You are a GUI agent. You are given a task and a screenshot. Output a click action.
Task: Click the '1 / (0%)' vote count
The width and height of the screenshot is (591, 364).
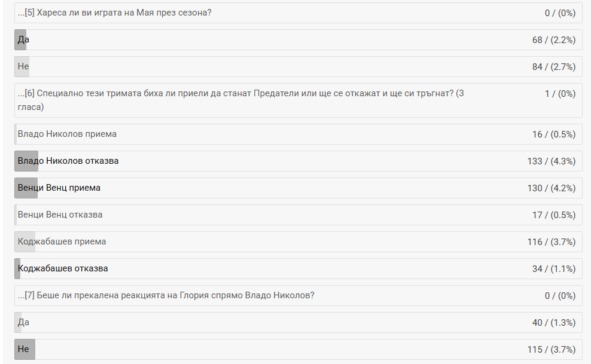point(560,93)
